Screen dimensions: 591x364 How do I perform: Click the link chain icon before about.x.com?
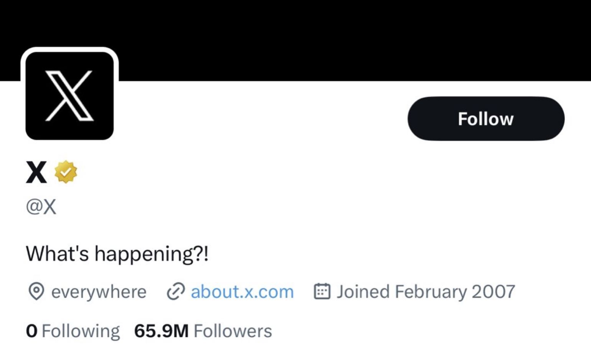coord(176,292)
